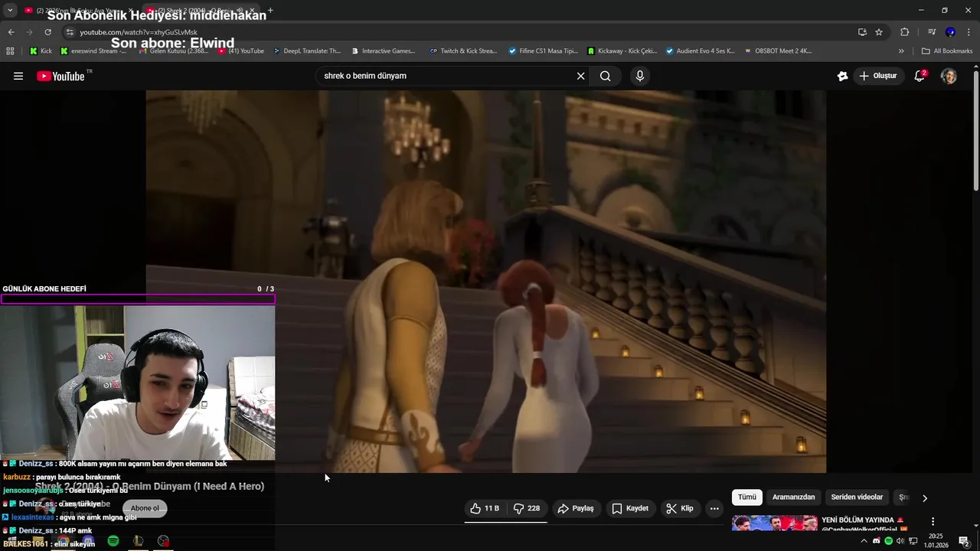Show hidden system tray icons

pos(864,541)
